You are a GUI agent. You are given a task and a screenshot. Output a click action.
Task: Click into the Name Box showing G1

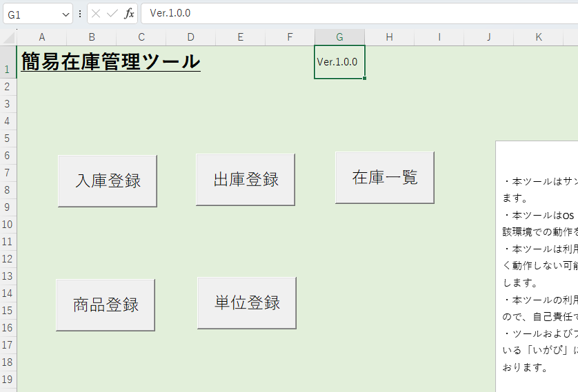click(x=31, y=14)
